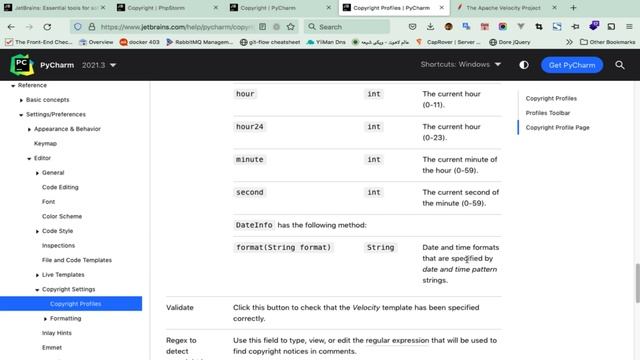Click the lock site security icon

click(92, 27)
